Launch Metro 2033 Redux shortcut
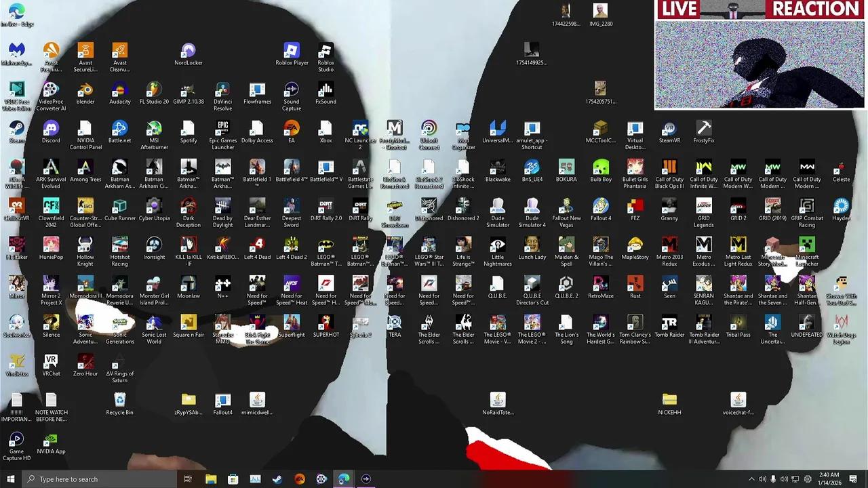The width and height of the screenshot is (868, 488). click(669, 251)
